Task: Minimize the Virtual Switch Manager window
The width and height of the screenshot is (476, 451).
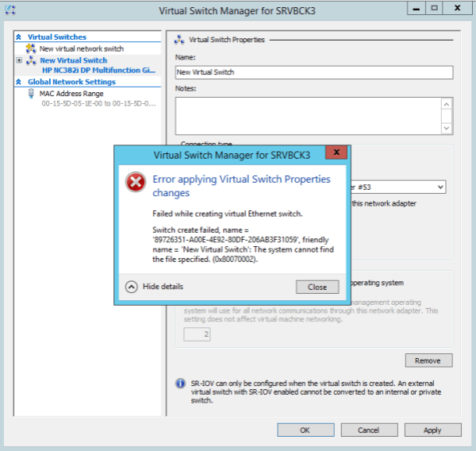Action: 416,9
